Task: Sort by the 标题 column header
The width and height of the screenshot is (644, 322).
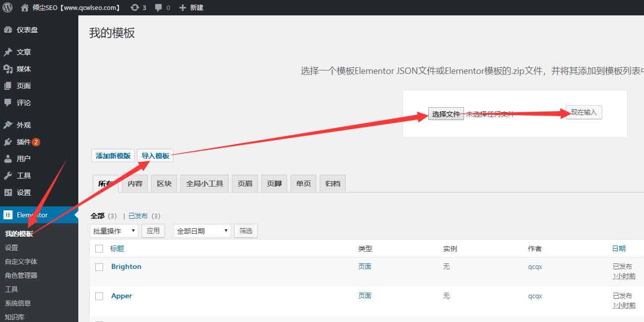Action: [x=117, y=249]
